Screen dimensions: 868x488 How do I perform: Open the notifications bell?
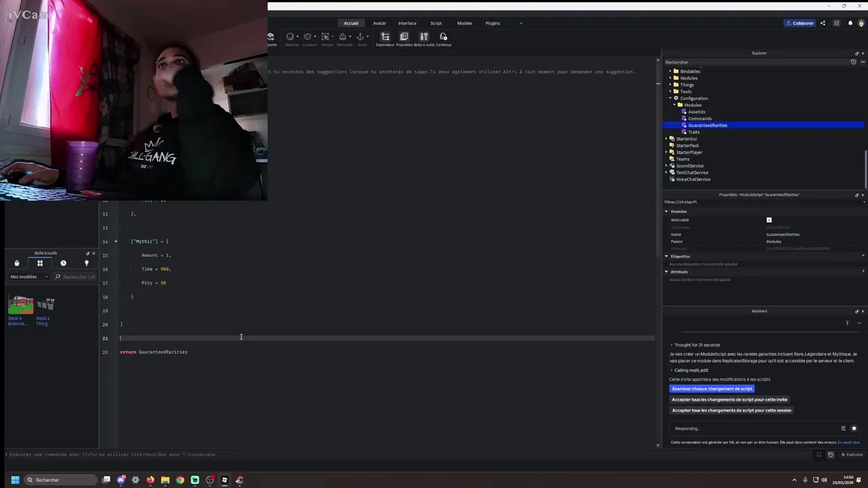pos(850,23)
